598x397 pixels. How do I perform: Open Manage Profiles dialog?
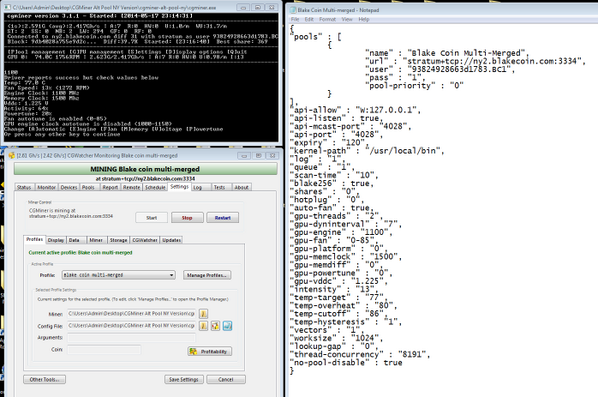pos(207,275)
